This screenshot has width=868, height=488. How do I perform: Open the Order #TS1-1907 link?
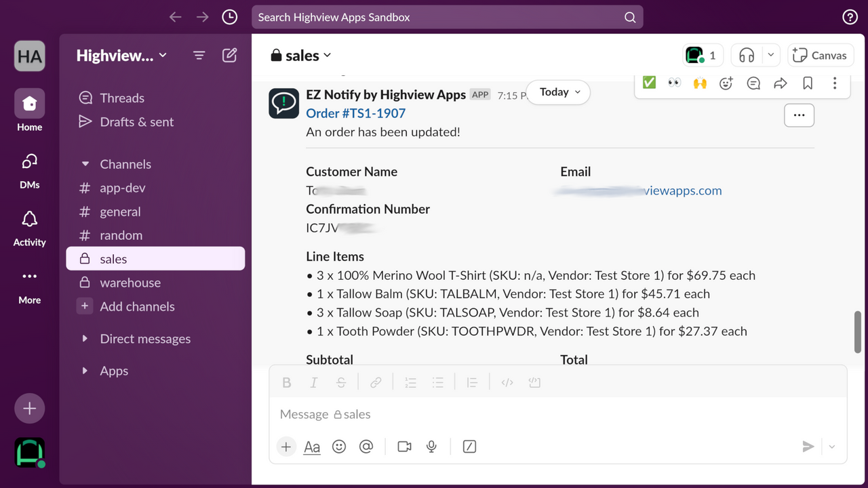355,113
